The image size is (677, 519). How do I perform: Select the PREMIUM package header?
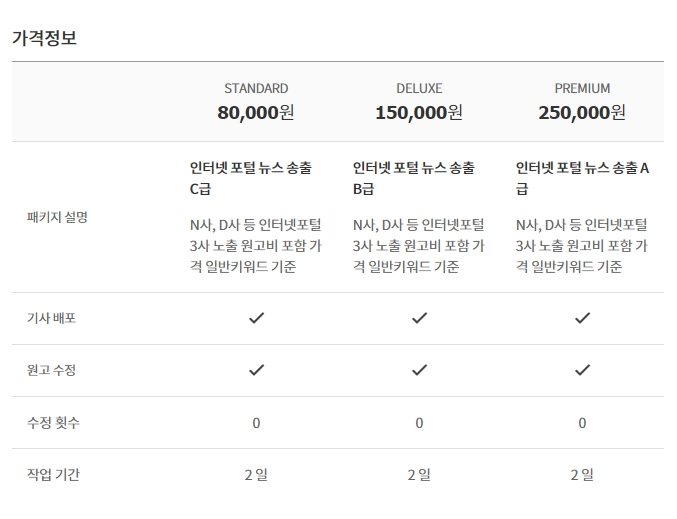[x=582, y=89]
